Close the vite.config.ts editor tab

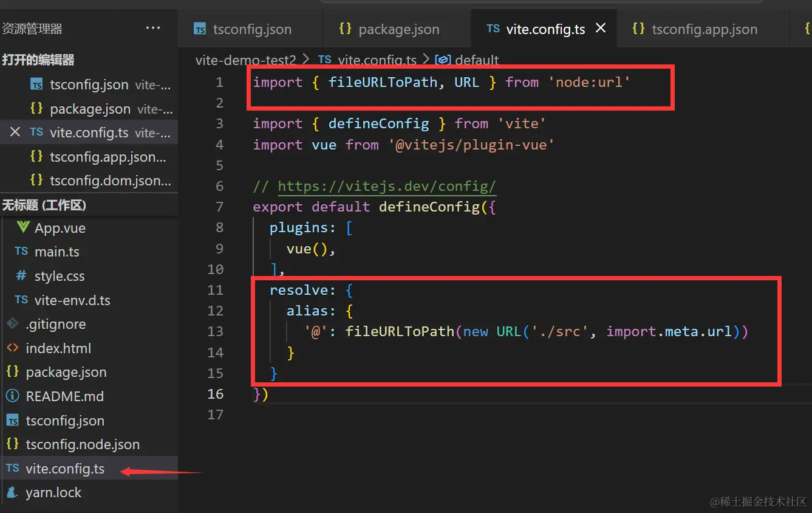click(601, 28)
